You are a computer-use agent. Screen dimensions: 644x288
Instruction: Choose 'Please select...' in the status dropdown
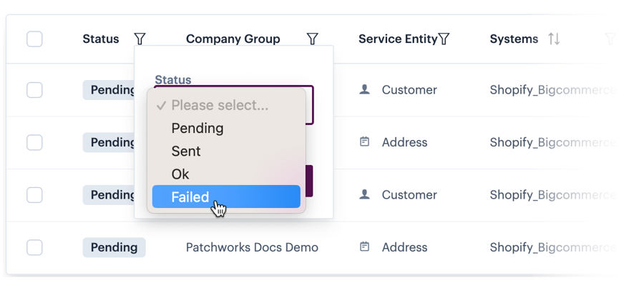pyautogui.click(x=220, y=106)
